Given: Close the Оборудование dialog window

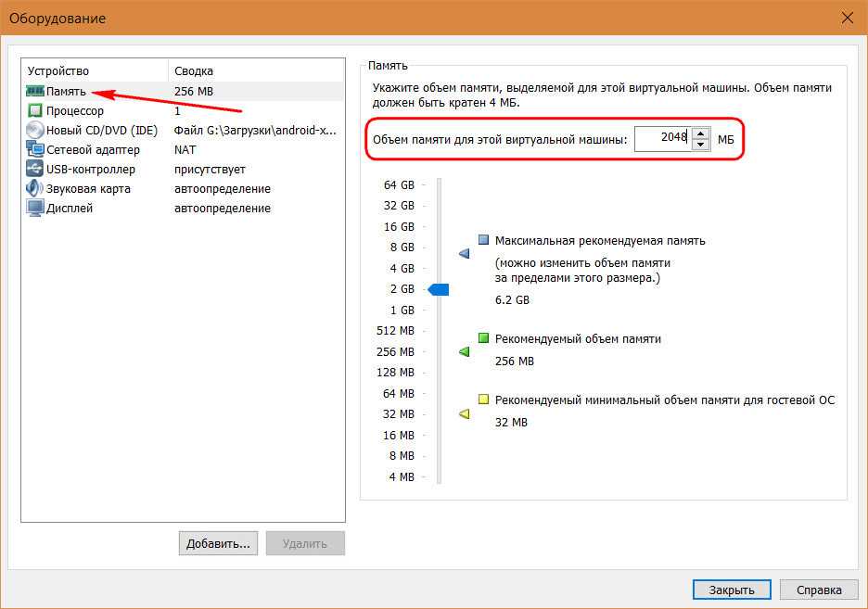Looking at the screenshot, I should tap(847, 18).
